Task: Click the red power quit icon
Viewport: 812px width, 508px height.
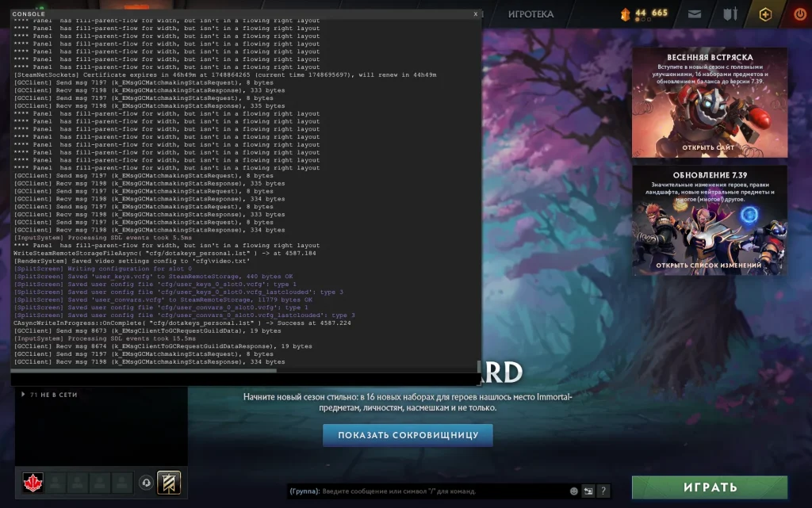Action: (x=800, y=14)
